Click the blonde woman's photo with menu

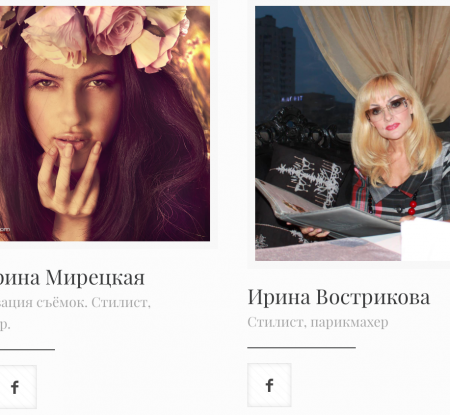[352, 133]
